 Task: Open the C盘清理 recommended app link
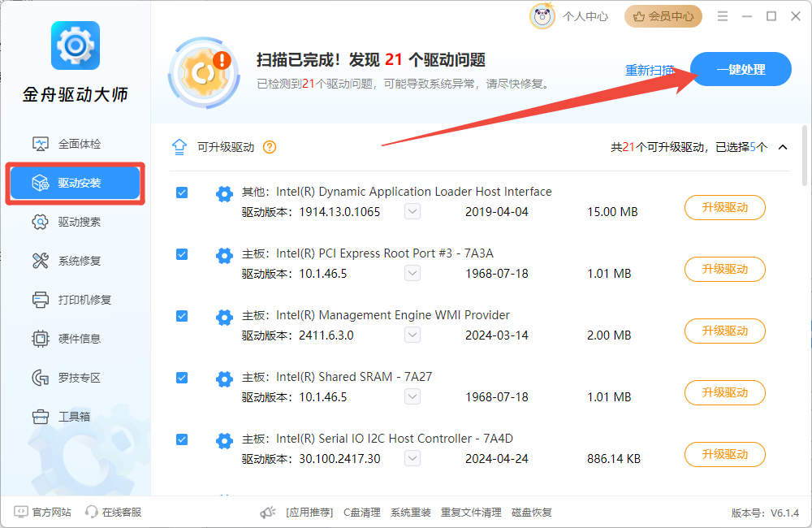coord(362,513)
